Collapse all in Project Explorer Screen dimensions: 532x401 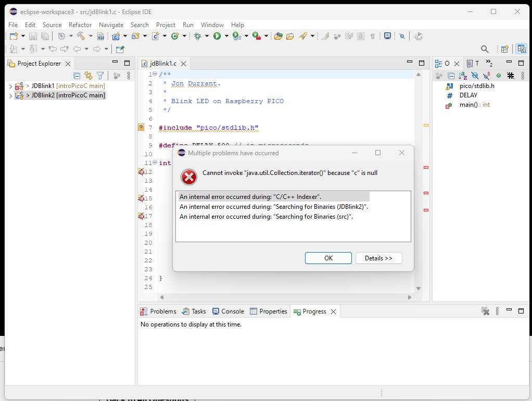coord(77,76)
